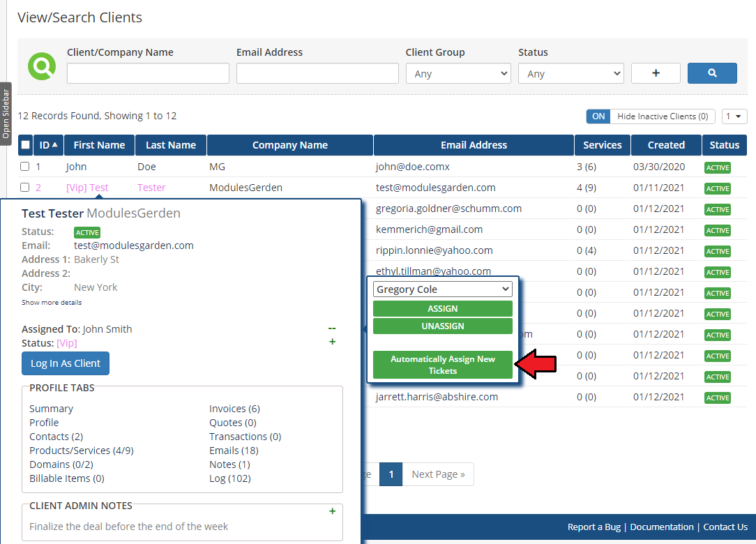The width and height of the screenshot is (756, 544).
Task: Open Billable Items (0) tab
Action: coord(66,478)
